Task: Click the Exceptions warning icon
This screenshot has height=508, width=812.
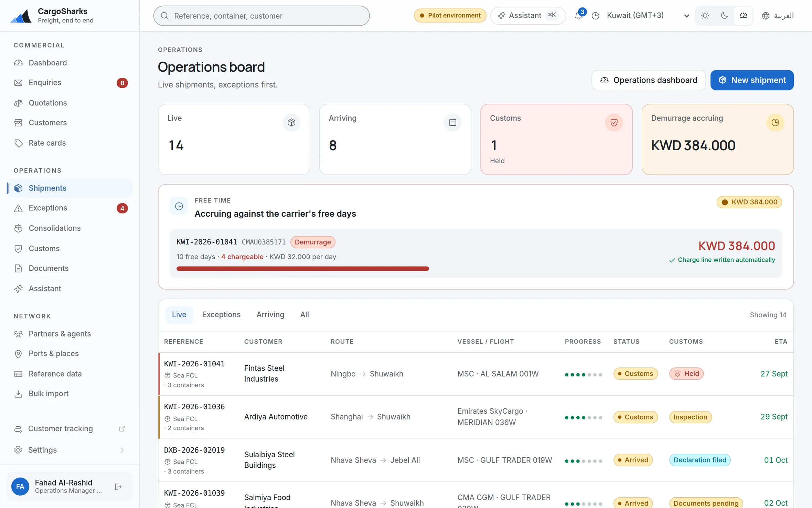Action: pos(19,208)
